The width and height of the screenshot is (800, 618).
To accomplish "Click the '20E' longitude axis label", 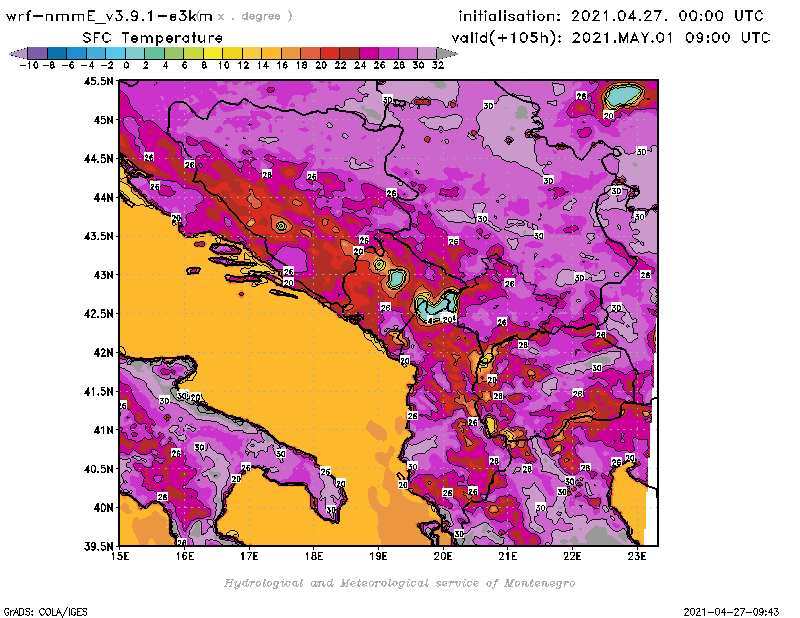I will click(x=443, y=556).
